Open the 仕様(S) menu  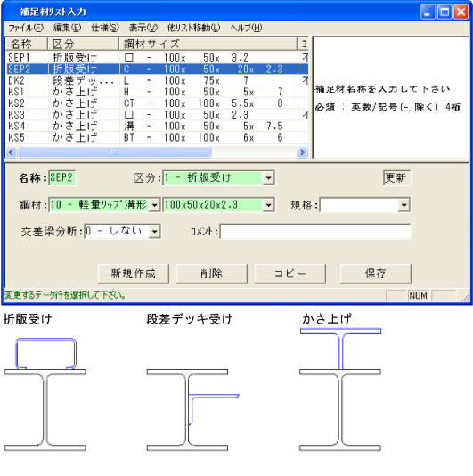click(105, 28)
